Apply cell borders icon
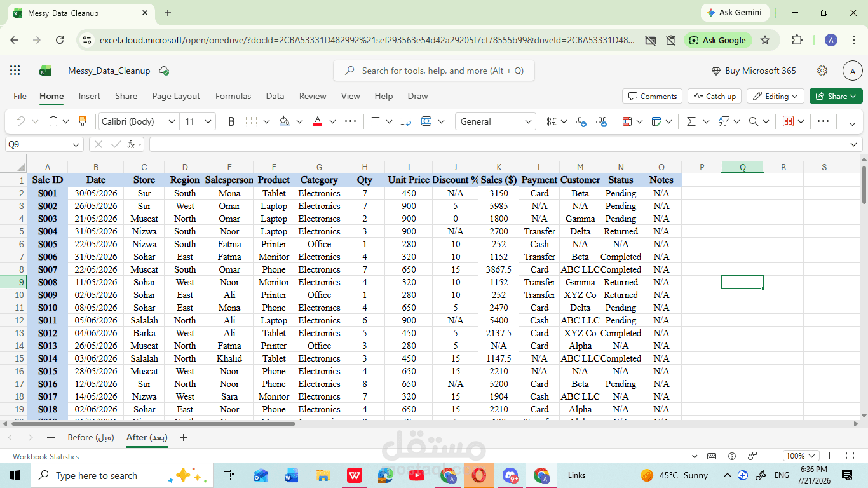 [x=252, y=121]
